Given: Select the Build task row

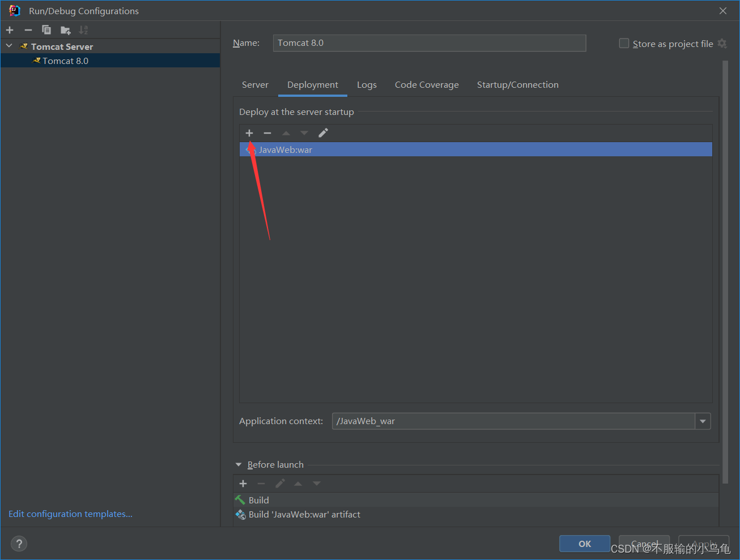Looking at the screenshot, I should [x=476, y=500].
